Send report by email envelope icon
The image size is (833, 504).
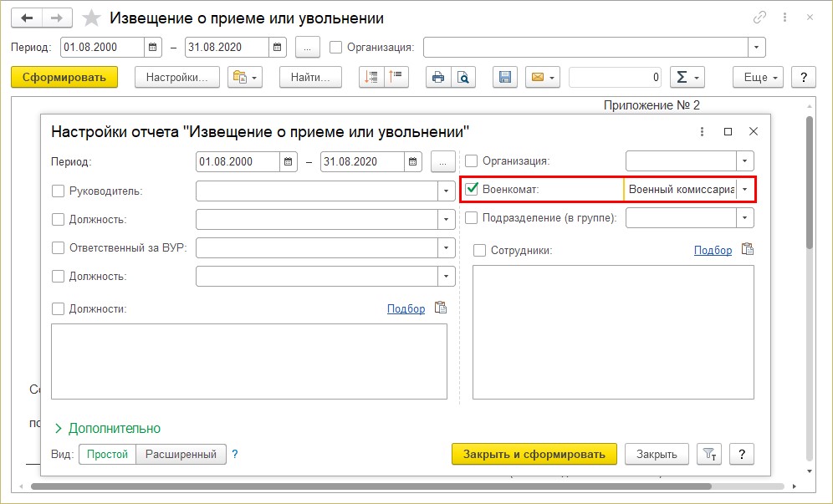tap(543, 78)
